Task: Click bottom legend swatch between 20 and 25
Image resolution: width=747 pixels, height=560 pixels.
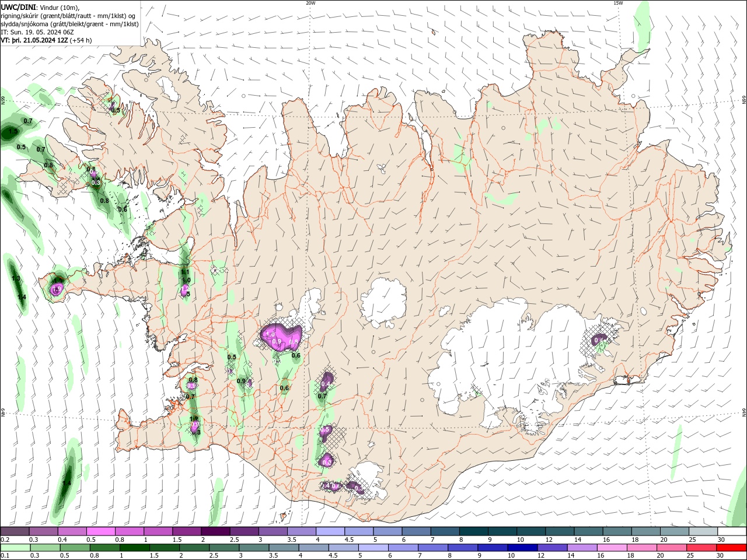Action: coord(672,547)
